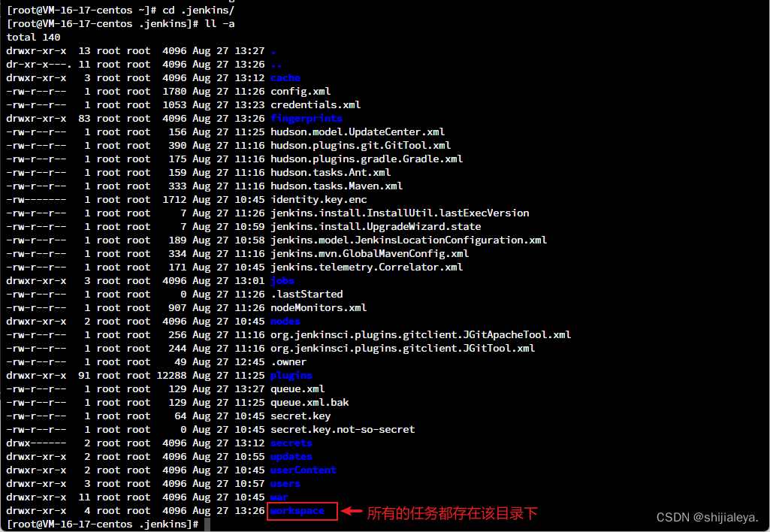
Task: Select the fingerprints directory entry
Action: pyautogui.click(x=306, y=119)
